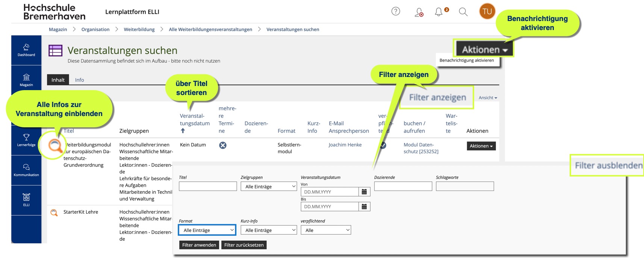The height and width of the screenshot is (258, 644).
Task: Open the TU user avatar menu
Action: [487, 12]
